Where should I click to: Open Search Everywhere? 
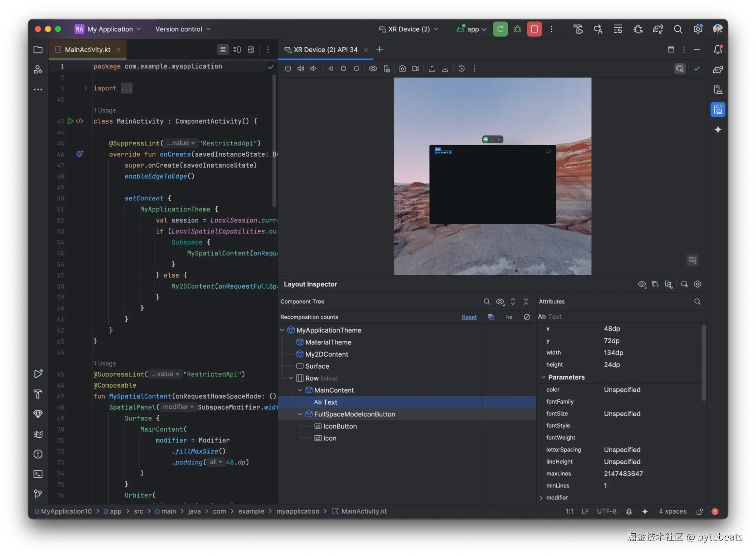pyautogui.click(x=678, y=29)
